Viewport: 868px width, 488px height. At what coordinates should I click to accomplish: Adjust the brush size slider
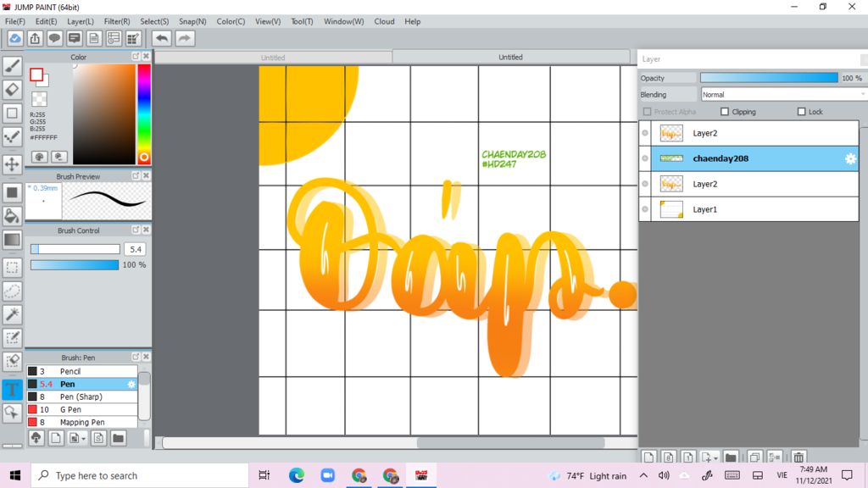[75, 249]
